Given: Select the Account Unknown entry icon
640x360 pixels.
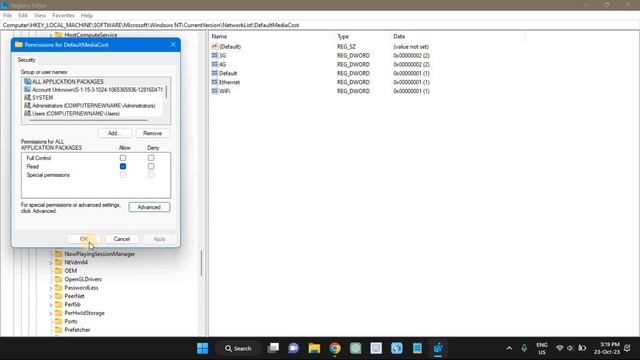Looking at the screenshot, I should click(x=27, y=89).
